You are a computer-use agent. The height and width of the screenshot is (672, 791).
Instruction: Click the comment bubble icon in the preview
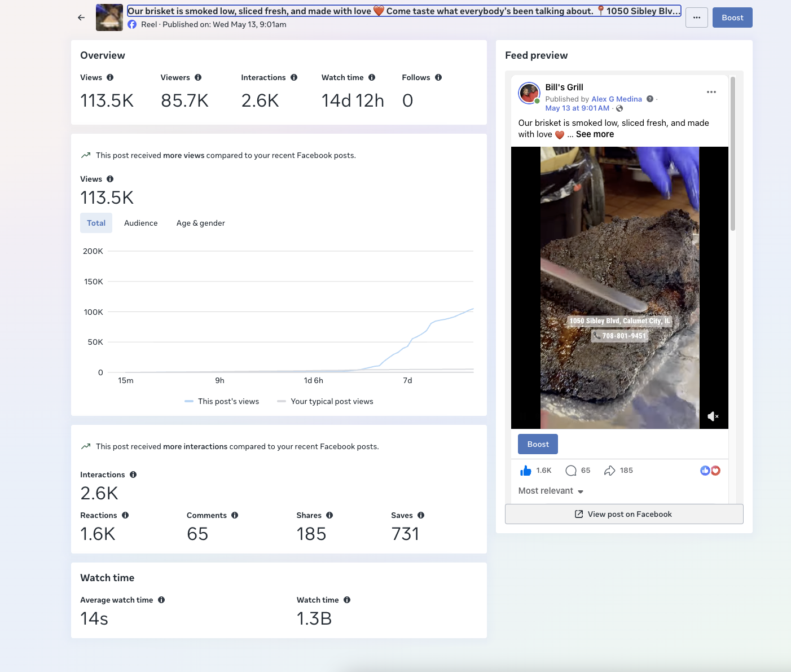[x=571, y=471]
